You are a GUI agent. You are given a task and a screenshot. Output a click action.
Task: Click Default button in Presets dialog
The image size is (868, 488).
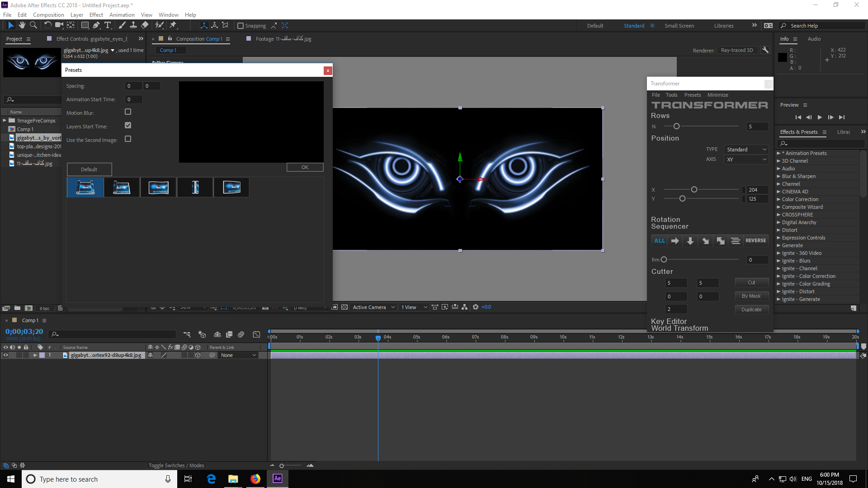coord(89,169)
